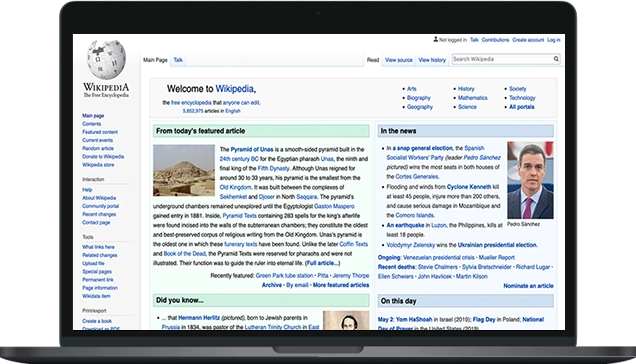Click the Pyramid of Unas thumbnail
This screenshot has height=364, width=636.
point(184,170)
